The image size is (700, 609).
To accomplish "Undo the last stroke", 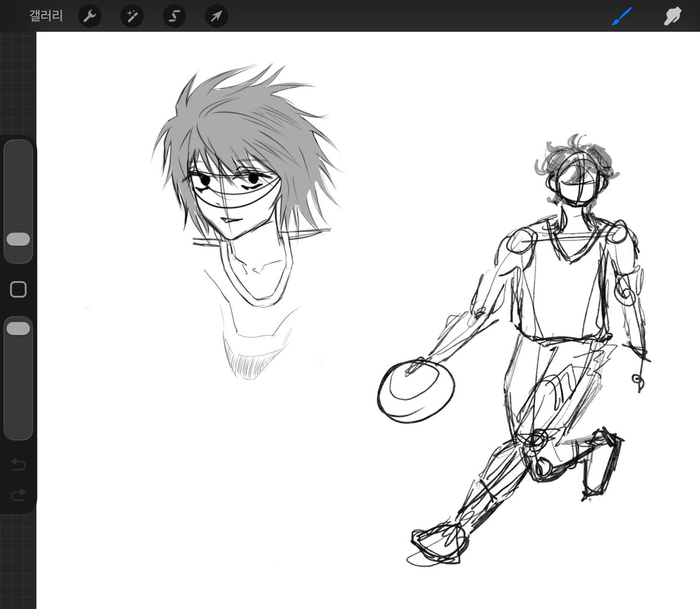I will (18, 465).
